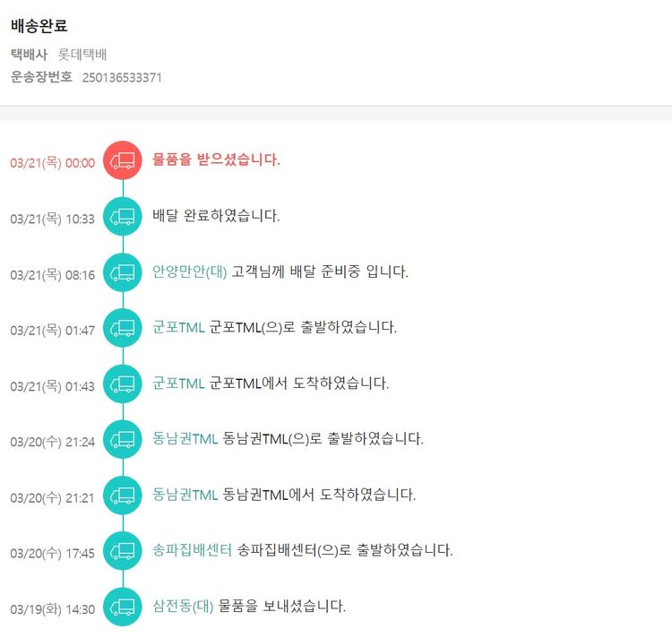
Task: Click the 배송완료 status heading
Action: pyautogui.click(x=39, y=26)
